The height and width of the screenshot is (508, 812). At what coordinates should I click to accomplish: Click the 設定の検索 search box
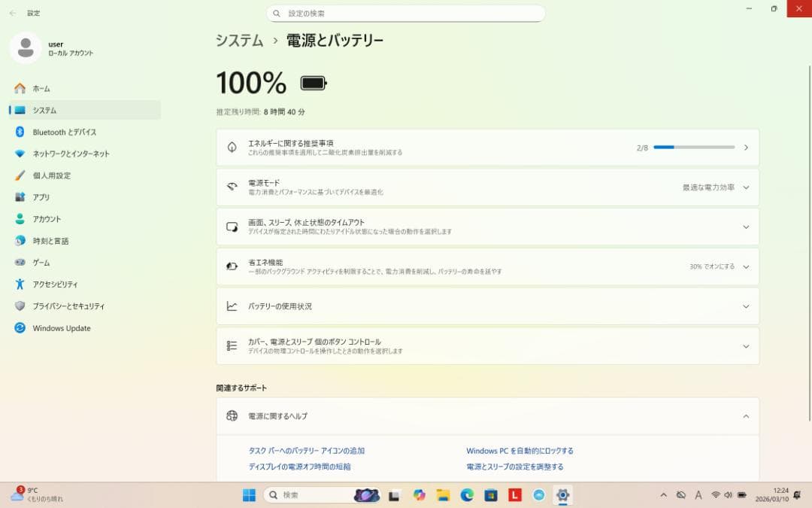[x=406, y=13]
